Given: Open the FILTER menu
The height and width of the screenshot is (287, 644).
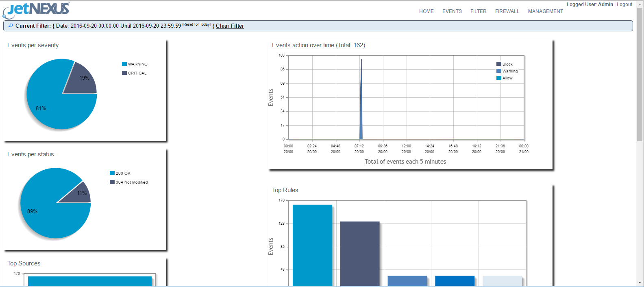Looking at the screenshot, I should 479,11.
